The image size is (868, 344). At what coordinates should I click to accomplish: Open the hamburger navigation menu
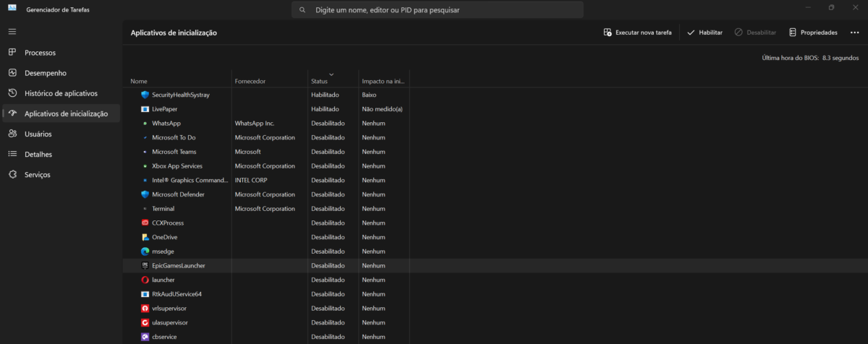12,32
